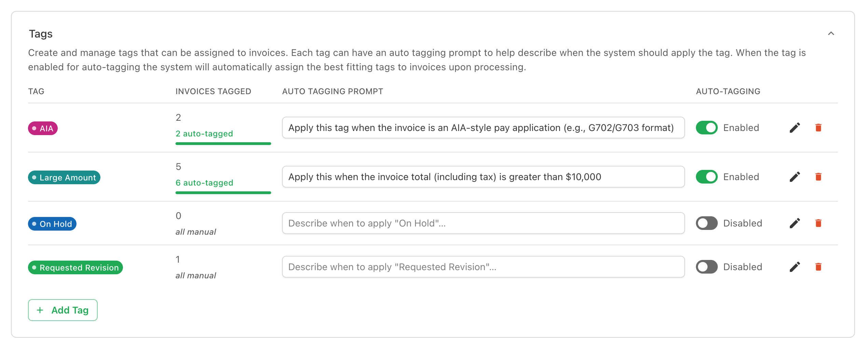Enable auto-tagging for Requested Revision
Viewport: 868px width, 350px height.
point(707,267)
